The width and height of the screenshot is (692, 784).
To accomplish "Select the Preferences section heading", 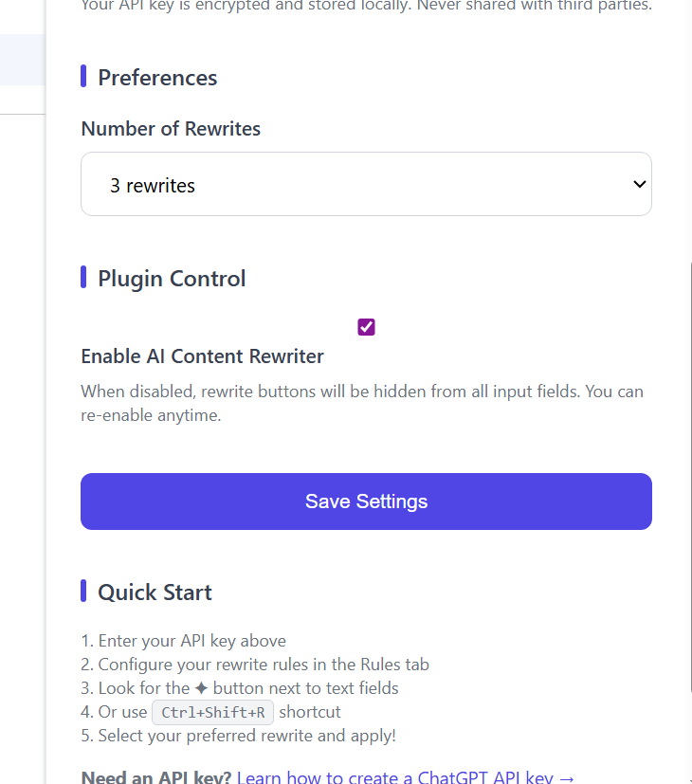I will [157, 78].
